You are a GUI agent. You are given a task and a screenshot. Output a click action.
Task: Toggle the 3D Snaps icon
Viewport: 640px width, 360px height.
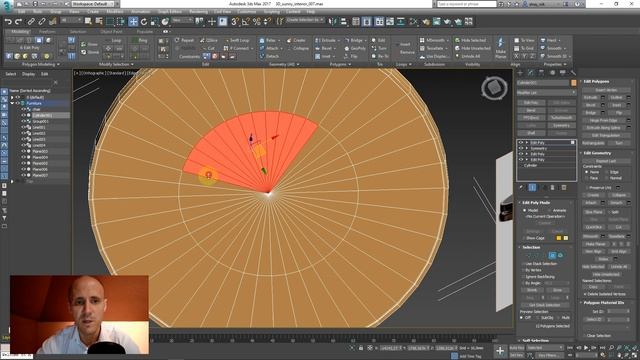(235, 21)
